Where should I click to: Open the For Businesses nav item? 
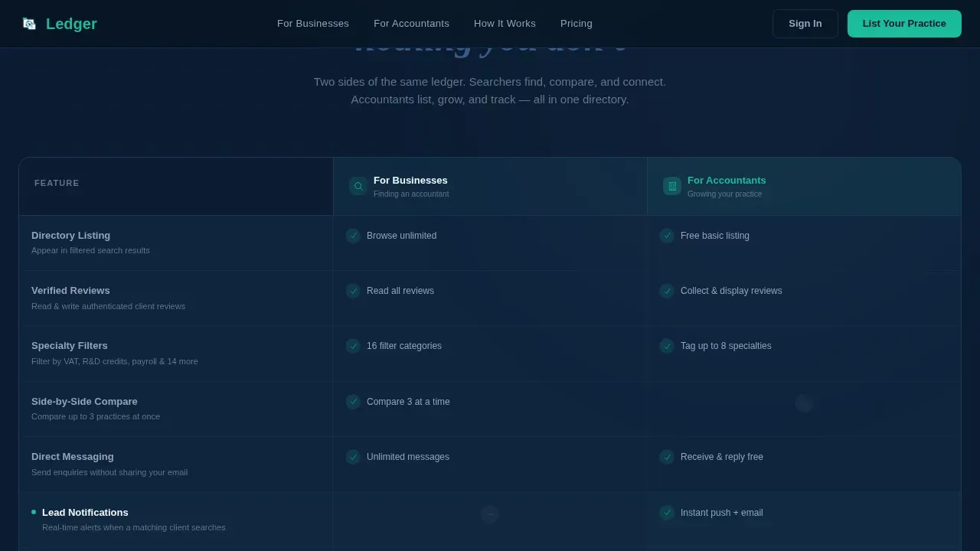[x=313, y=24]
